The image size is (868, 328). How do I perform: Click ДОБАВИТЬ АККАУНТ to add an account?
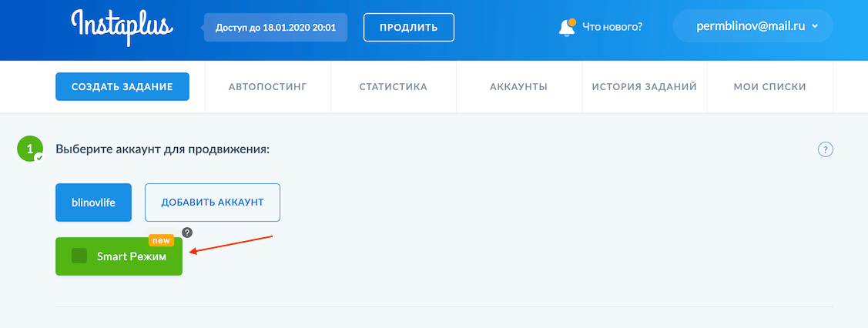coord(213,202)
